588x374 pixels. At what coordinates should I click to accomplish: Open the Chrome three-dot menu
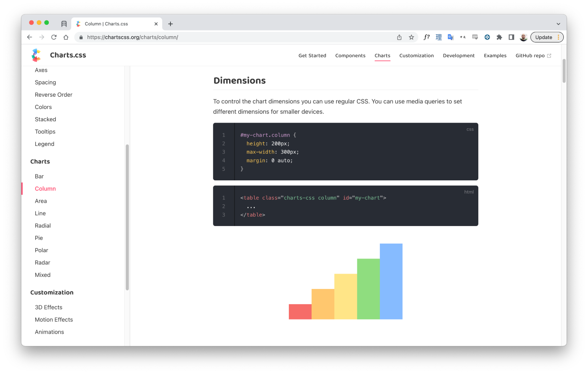tap(558, 37)
